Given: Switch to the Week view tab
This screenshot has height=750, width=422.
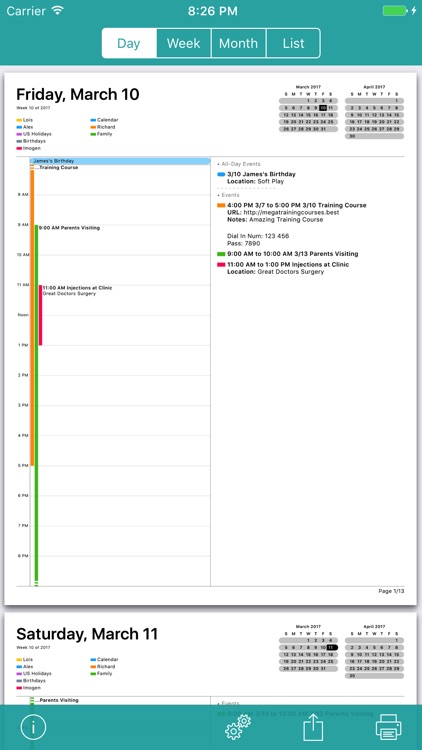Looking at the screenshot, I should [x=184, y=43].
